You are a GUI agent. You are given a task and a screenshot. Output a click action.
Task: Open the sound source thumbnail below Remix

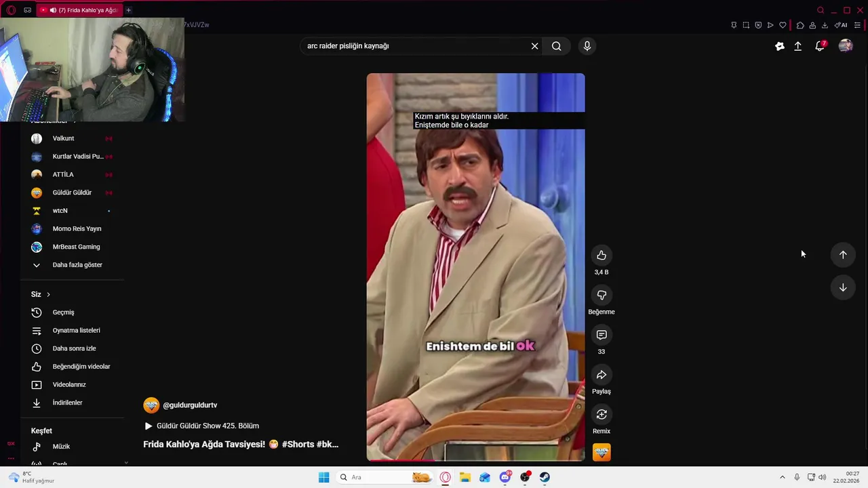601,452
